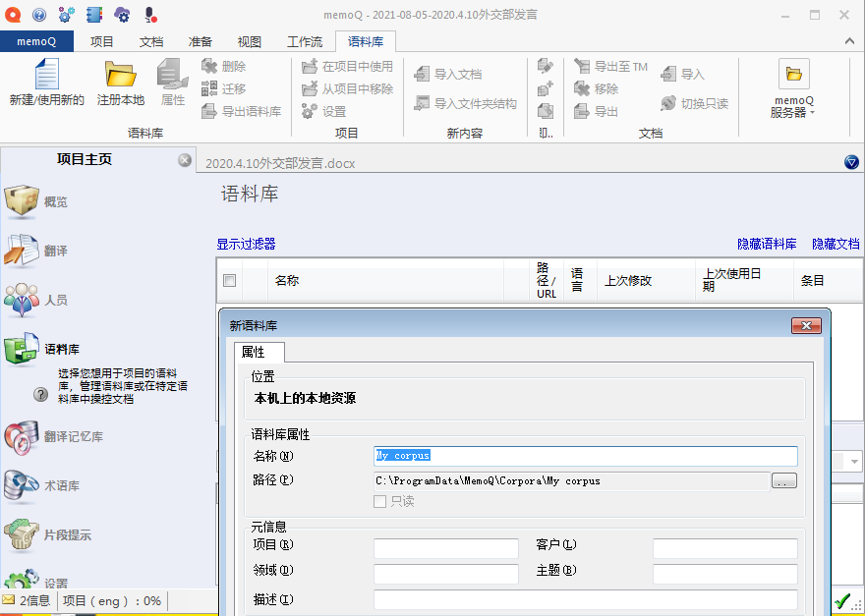
Task: Click the top pencil document icon in narrow ribbon group
Action: pyautogui.click(x=545, y=66)
